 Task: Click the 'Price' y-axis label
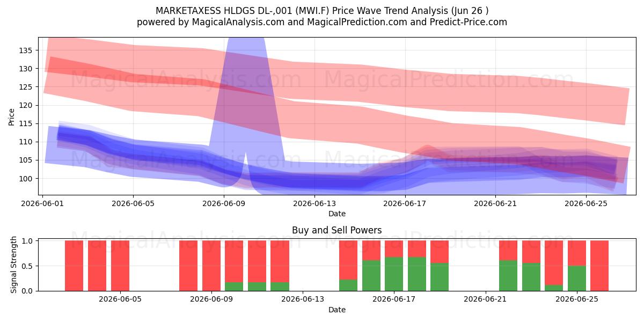point(12,116)
